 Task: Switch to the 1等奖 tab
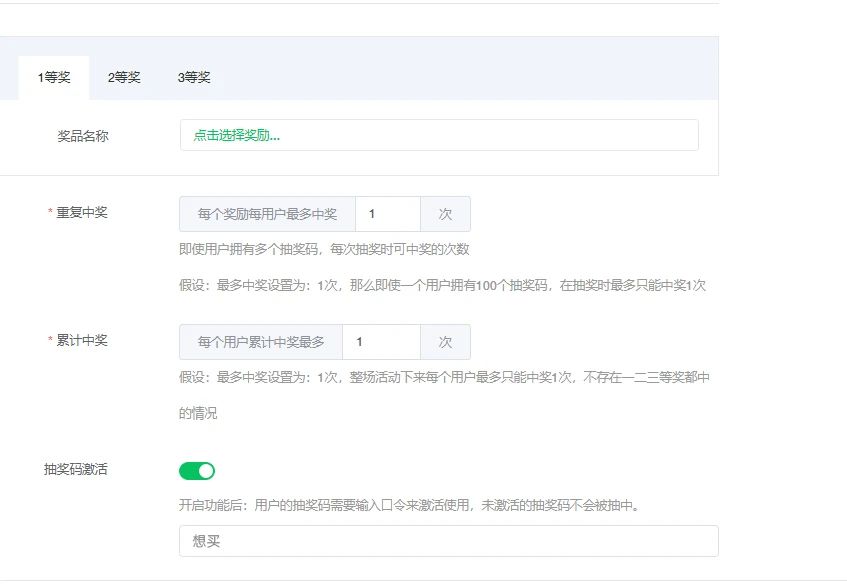[54, 78]
